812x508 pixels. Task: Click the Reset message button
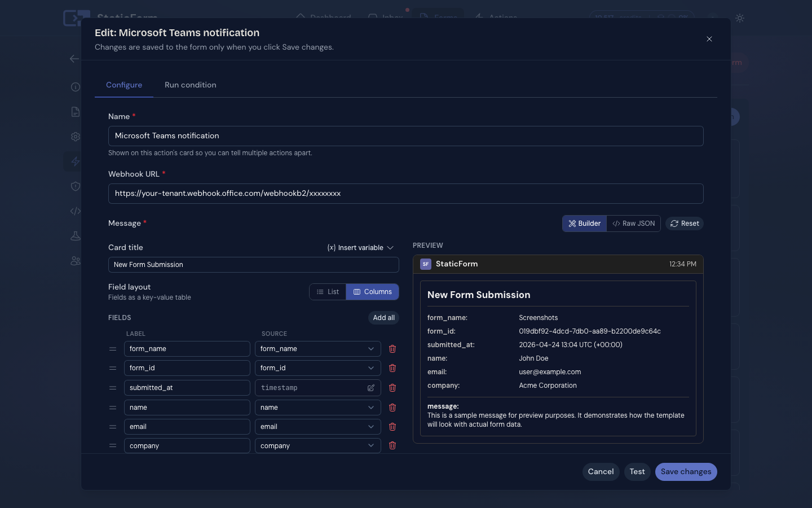tap(685, 224)
